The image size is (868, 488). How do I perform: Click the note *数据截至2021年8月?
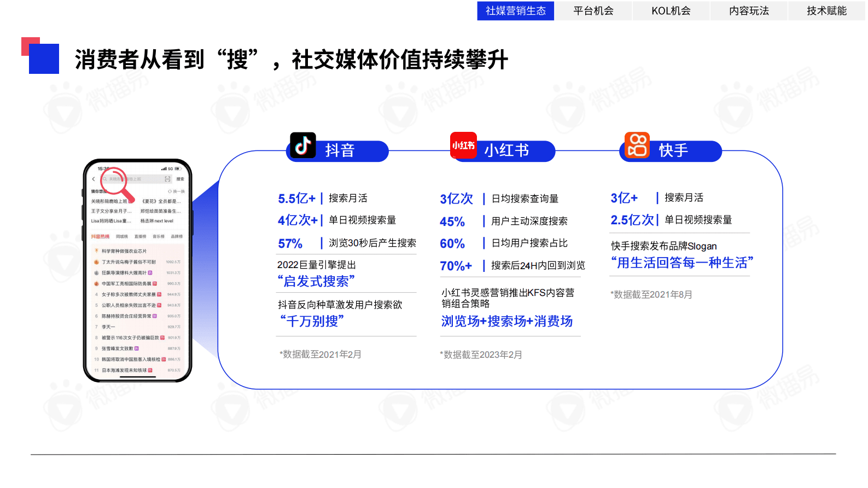tap(651, 295)
